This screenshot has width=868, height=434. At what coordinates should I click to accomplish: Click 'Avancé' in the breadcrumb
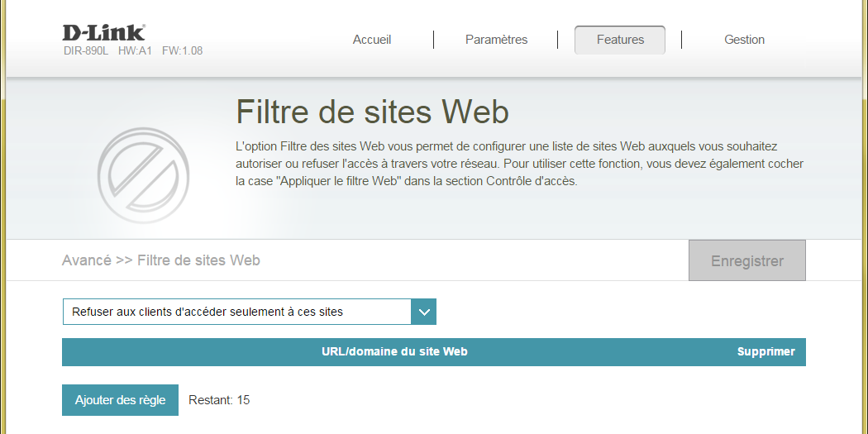pos(86,260)
